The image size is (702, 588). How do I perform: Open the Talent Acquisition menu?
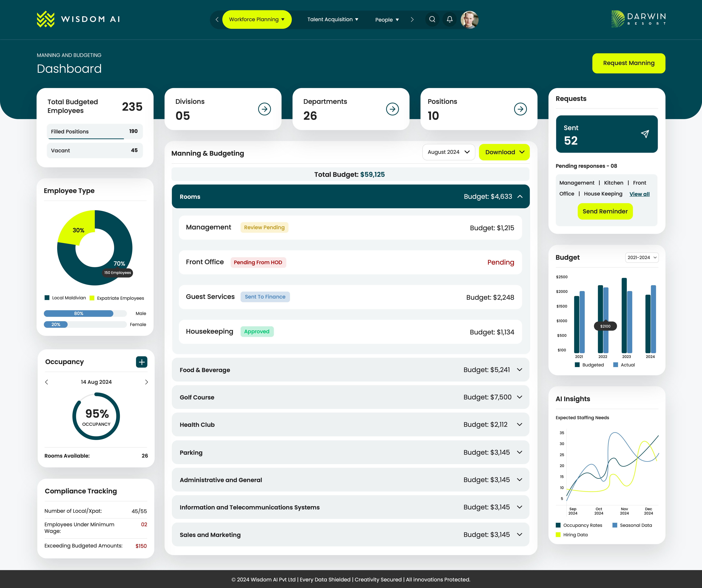(x=333, y=19)
